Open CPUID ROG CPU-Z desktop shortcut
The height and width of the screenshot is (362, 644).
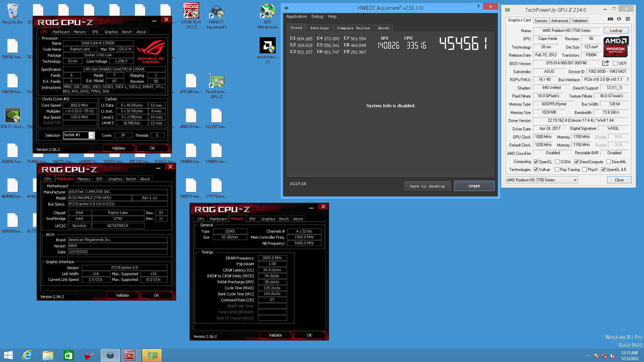[191, 16]
